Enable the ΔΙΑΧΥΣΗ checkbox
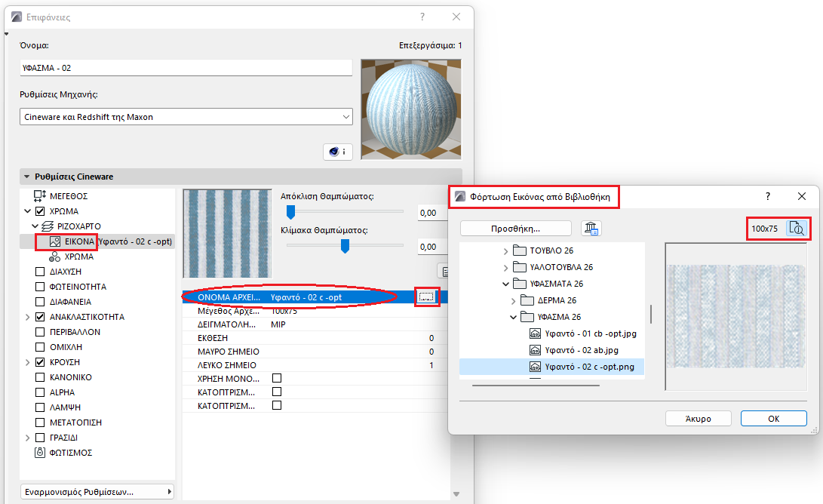Image resolution: width=823 pixels, height=504 pixels. pos(40,272)
